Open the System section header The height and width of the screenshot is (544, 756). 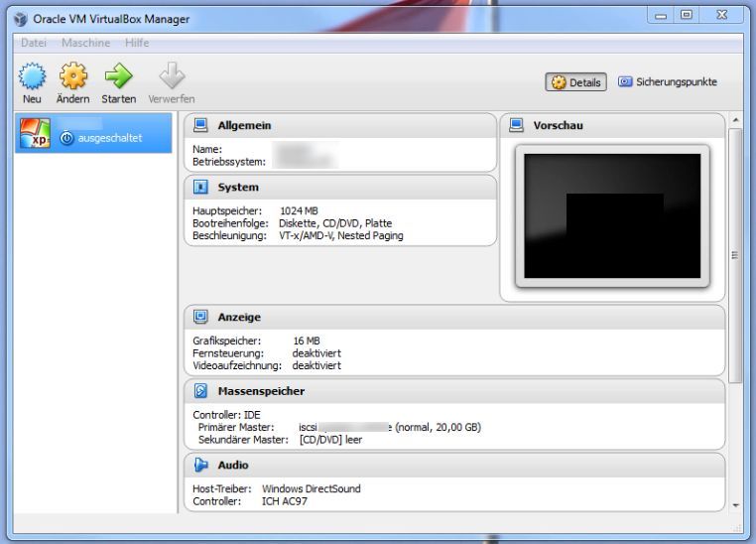(340, 187)
